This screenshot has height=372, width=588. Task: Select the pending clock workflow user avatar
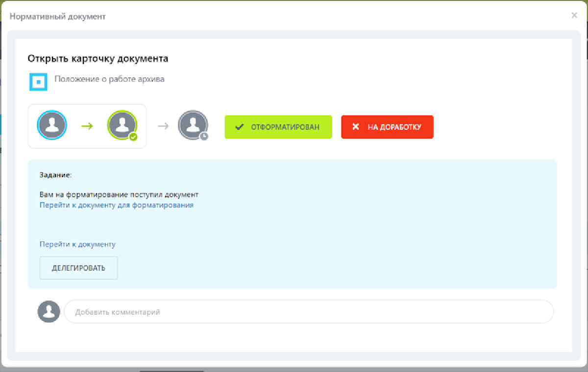[193, 125]
